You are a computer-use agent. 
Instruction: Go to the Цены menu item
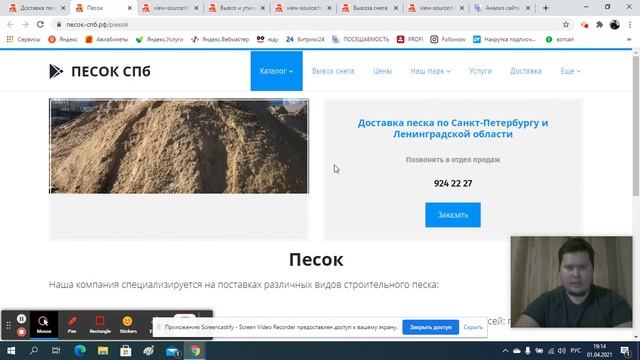point(382,71)
